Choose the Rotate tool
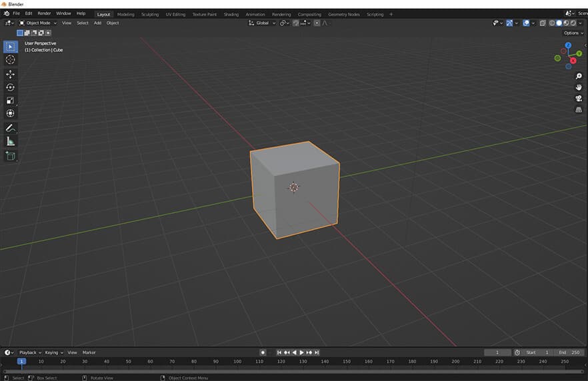Screen dimensions: 588x381 click(10, 87)
